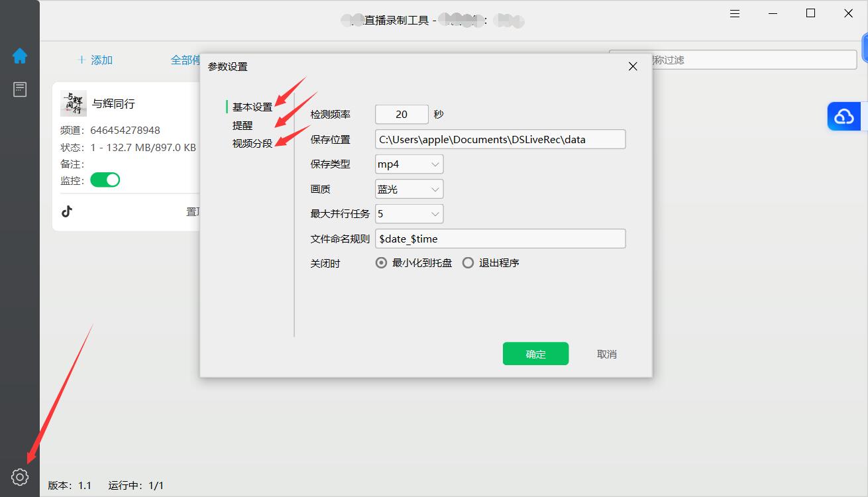The height and width of the screenshot is (497, 868).
Task: Confirm settings with the 确定 button
Action: coord(535,354)
